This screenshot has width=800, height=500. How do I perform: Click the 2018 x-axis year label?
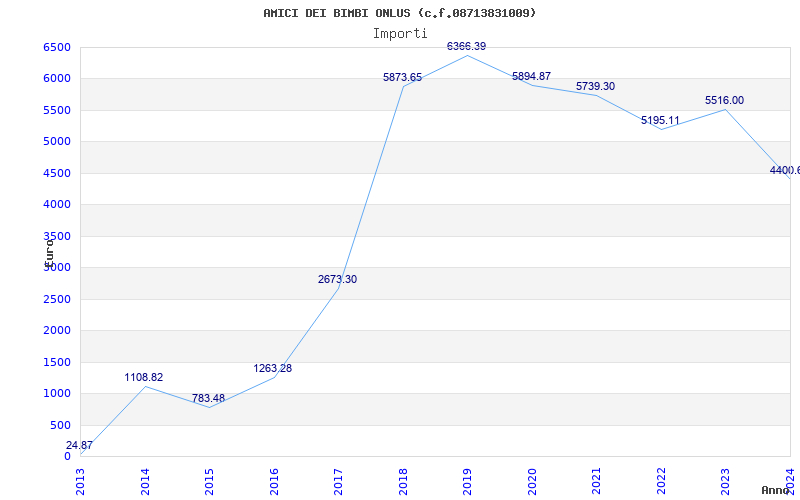[x=403, y=482]
